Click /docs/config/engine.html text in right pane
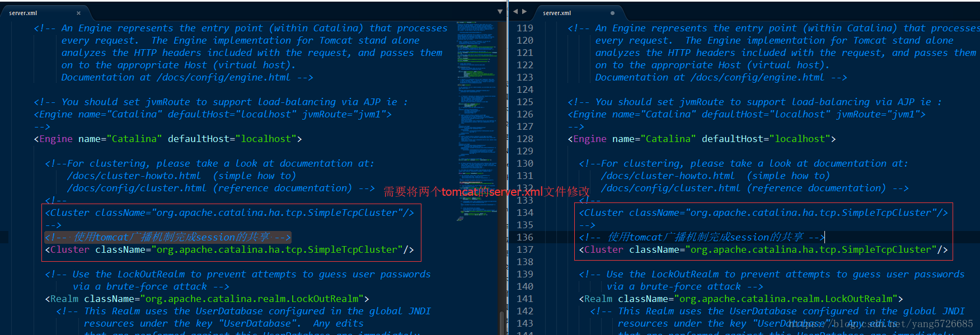Image resolution: width=980 pixels, height=335 pixels. [x=757, y=77]
